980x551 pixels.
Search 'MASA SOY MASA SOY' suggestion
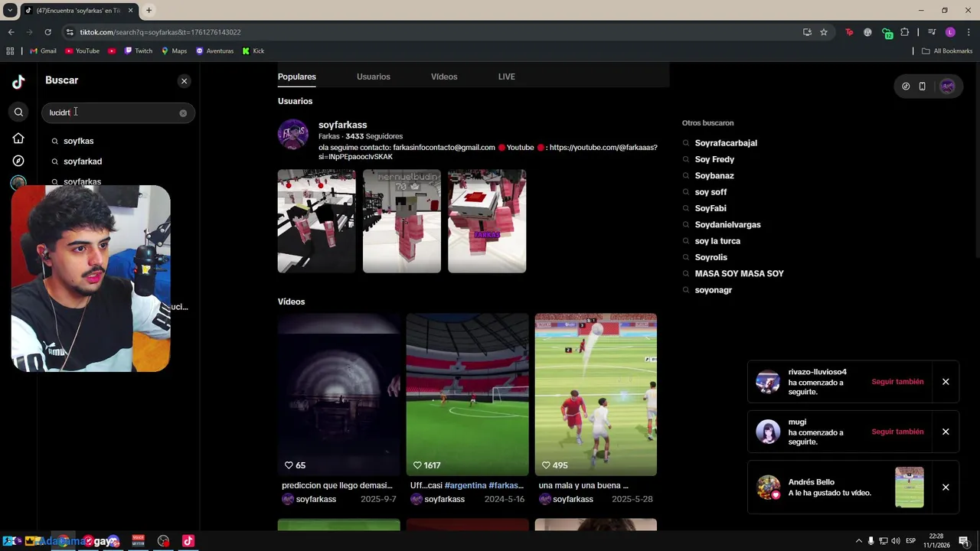pyautogui.click(x=739, y=273)
